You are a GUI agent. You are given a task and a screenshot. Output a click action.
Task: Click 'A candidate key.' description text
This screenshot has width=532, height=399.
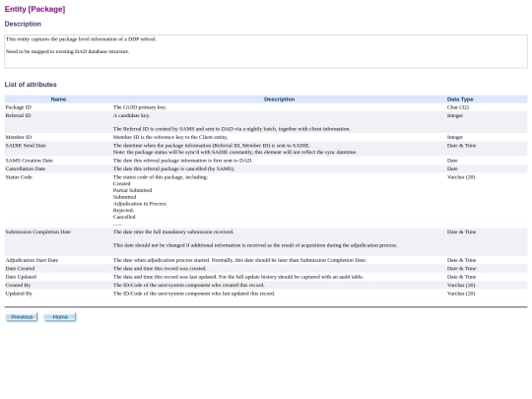[131, 115]
